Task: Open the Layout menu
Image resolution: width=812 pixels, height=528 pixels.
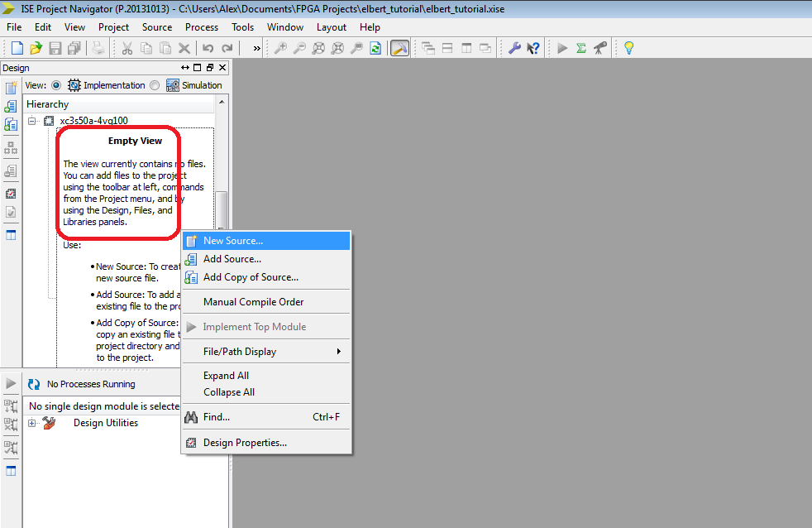Action: click(332, 27)
